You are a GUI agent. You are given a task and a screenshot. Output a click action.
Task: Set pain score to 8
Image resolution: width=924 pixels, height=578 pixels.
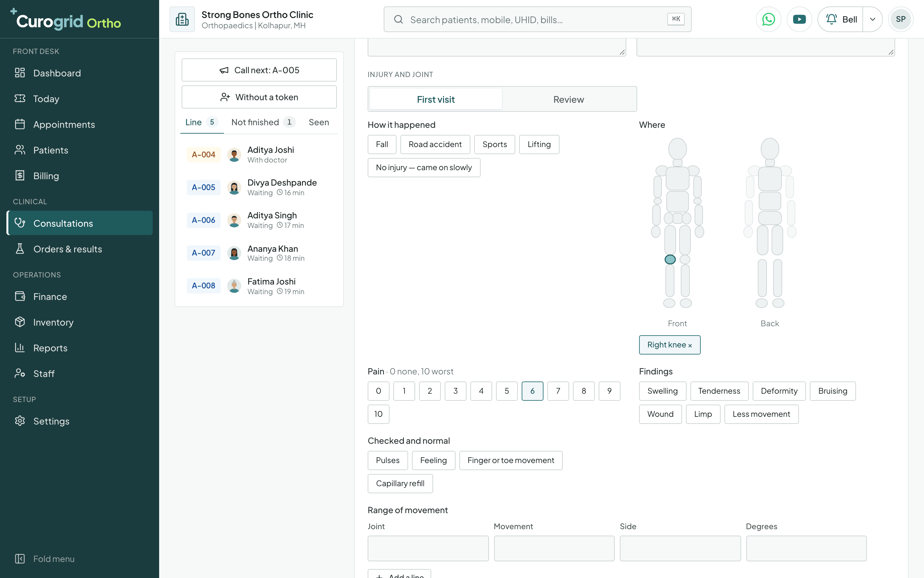[583, 391]
